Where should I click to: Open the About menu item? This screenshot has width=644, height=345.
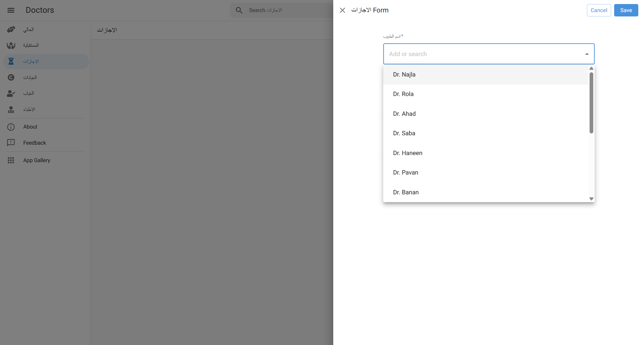tap(30, 127)
